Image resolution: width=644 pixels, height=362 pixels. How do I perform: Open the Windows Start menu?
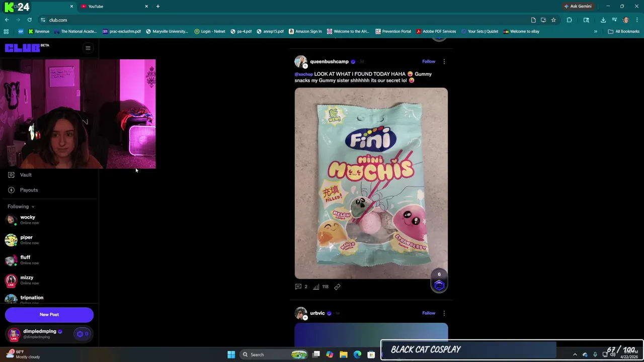click(231, 355)
